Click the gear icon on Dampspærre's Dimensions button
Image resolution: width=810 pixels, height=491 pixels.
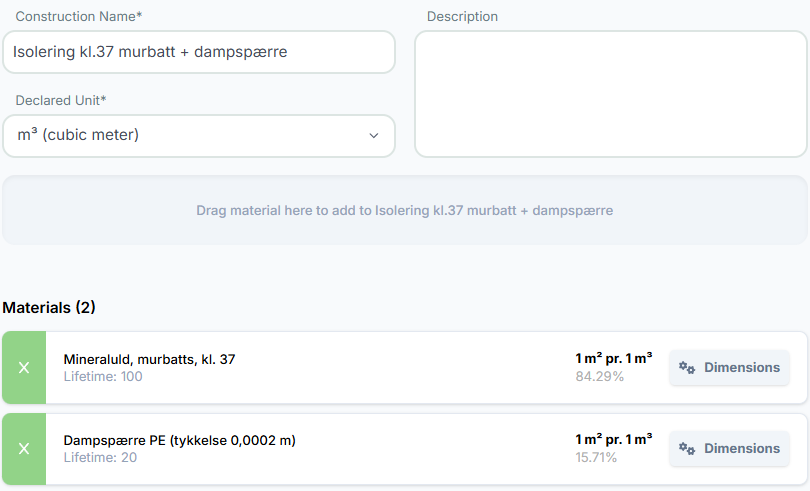[687, 448]
